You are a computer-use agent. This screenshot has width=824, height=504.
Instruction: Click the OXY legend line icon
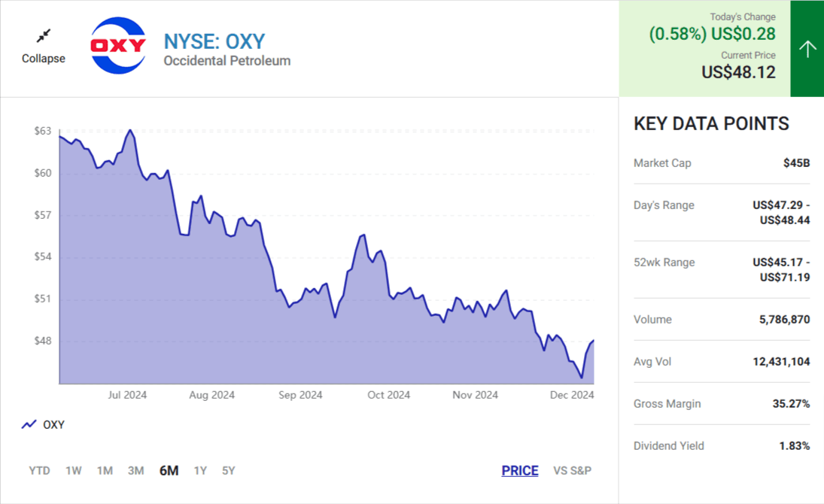pos(29,424)
